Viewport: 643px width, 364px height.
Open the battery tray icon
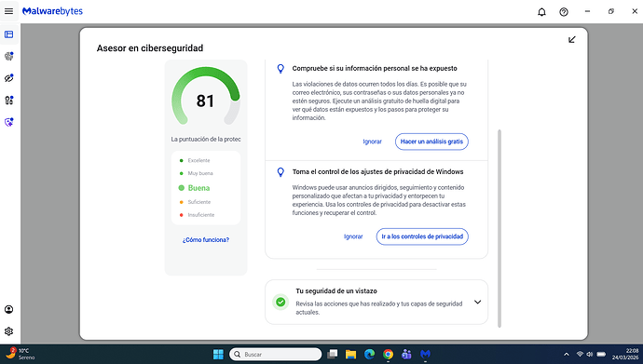pos(601,354)
